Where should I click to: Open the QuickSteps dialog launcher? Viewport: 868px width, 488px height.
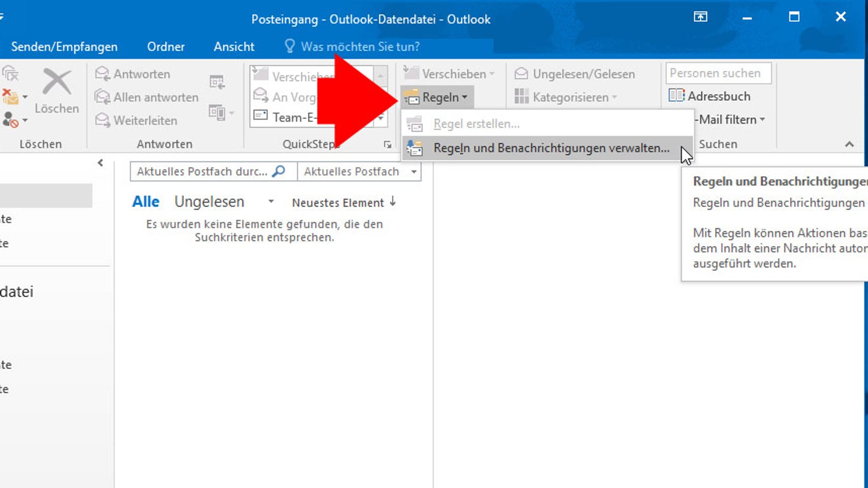[x=388, y=145]
